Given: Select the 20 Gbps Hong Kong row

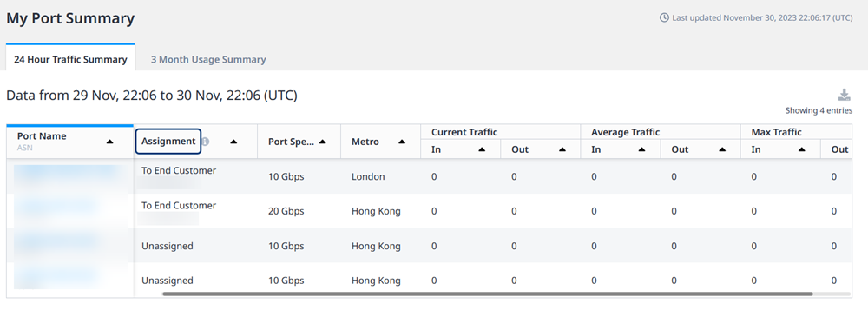Looking at the screenshot, I should click(x=429, y=211).
